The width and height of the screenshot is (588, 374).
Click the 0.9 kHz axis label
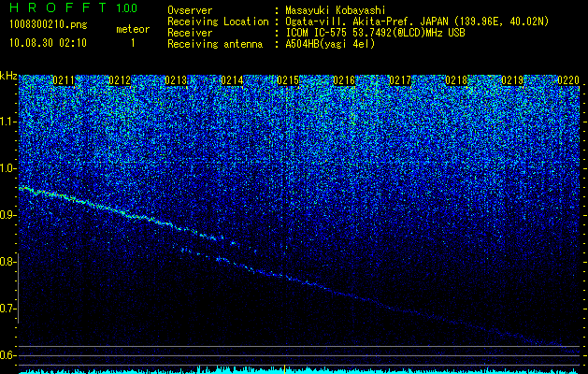[6, 215]
